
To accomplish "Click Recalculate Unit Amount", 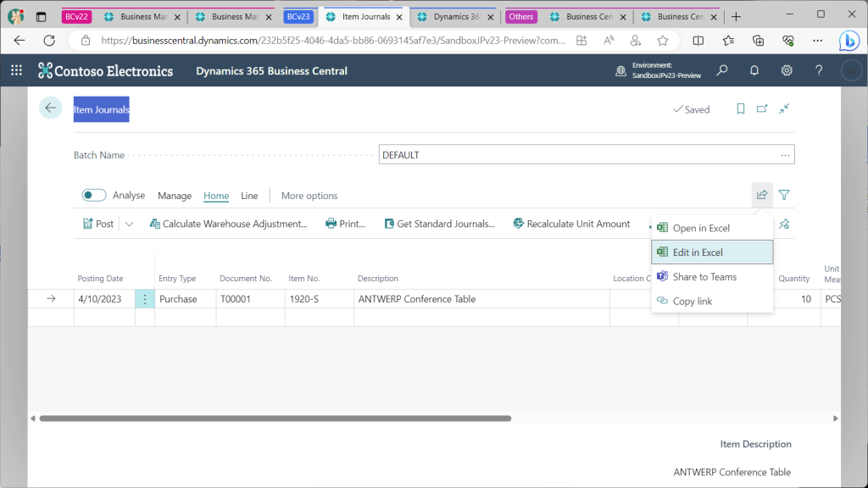I will 571,224.
